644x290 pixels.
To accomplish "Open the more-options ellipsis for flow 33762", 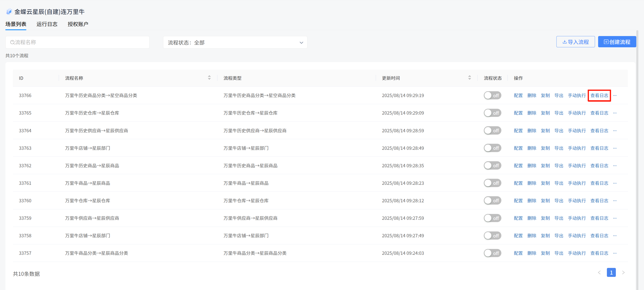I will tap(615, 166).
